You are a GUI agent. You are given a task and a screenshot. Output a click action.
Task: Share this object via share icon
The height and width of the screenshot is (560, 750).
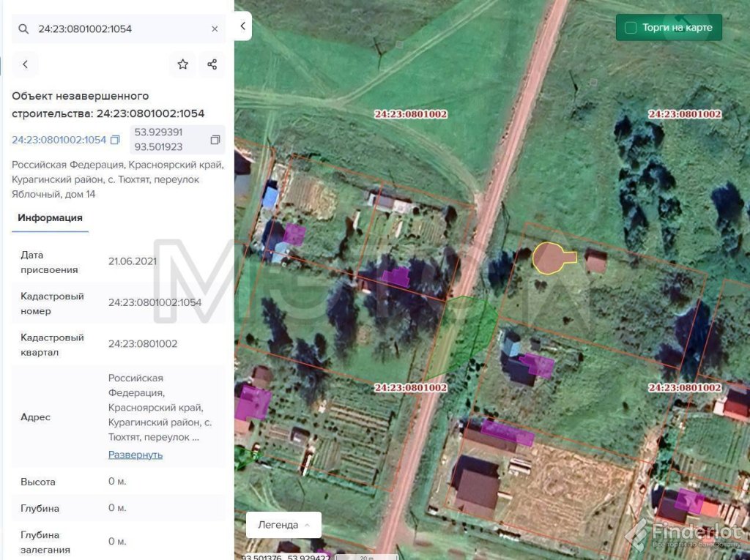pyautogui.click(x=212, y=64)
